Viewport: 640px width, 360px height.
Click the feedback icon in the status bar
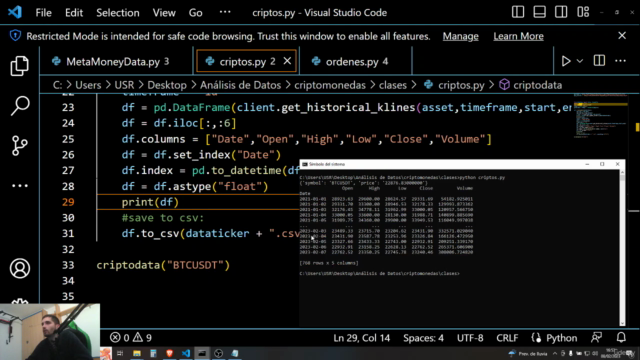596,338
